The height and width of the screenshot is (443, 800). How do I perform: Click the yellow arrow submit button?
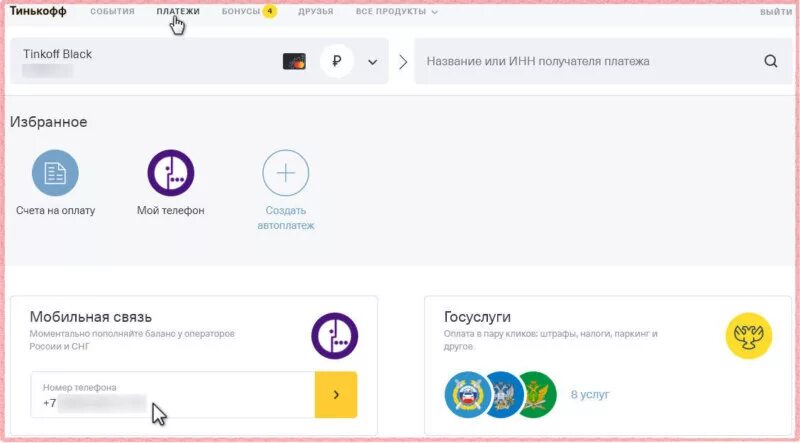pyautogui.click(x=336, y=395)
